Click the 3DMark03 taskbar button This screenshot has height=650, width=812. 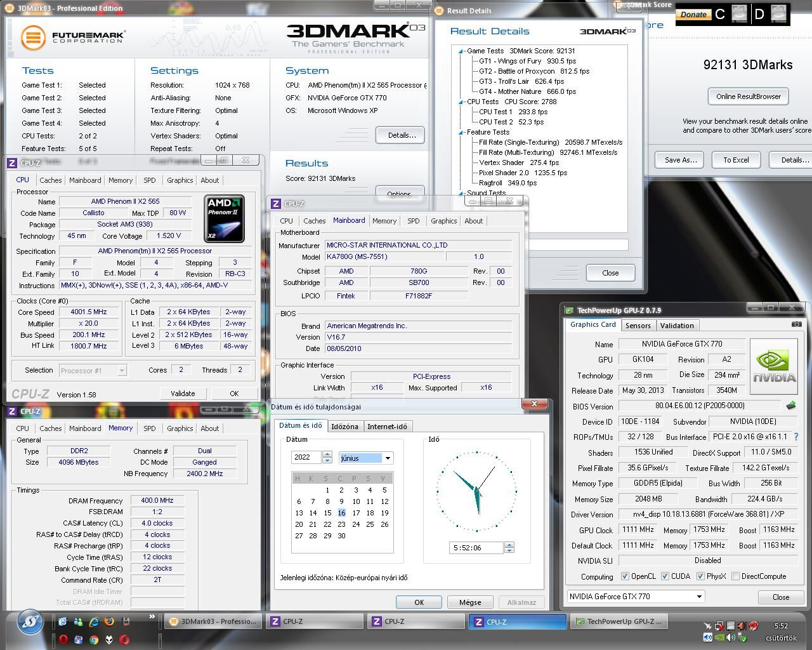213,621
